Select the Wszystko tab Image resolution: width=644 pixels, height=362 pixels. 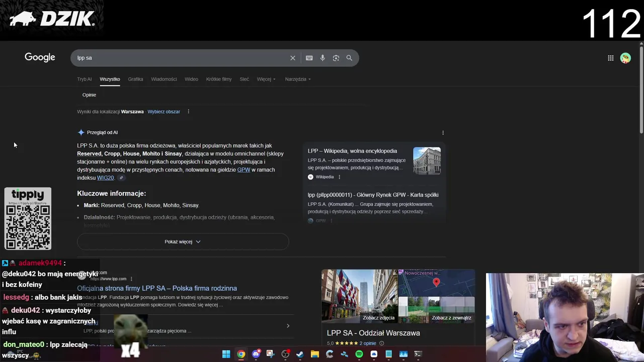[x=110, y=79]
